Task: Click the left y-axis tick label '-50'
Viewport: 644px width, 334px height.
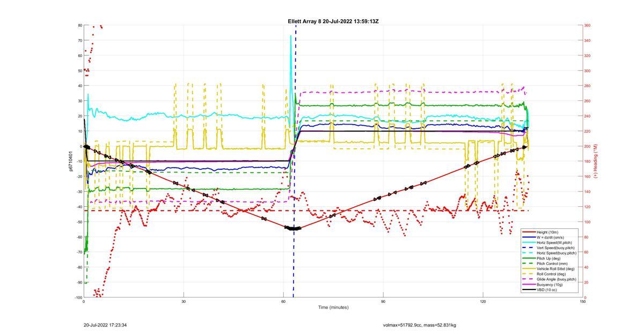Action: (79, 222)
